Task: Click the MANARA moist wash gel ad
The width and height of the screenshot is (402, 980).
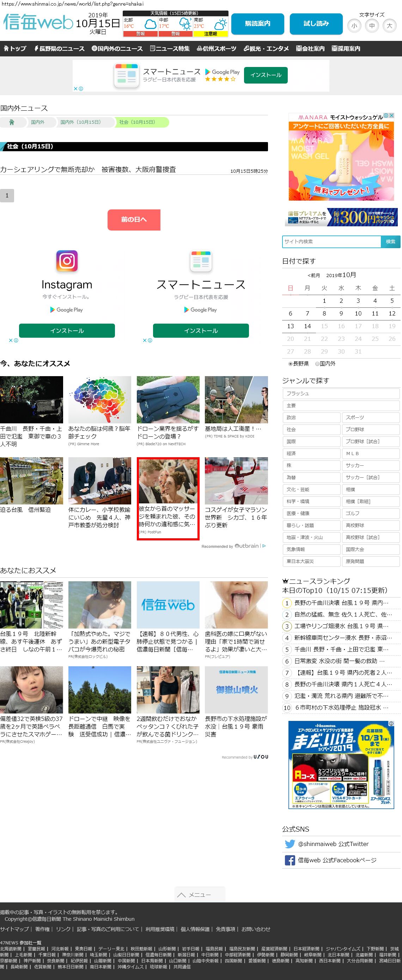Action: (x=341, y=157)
